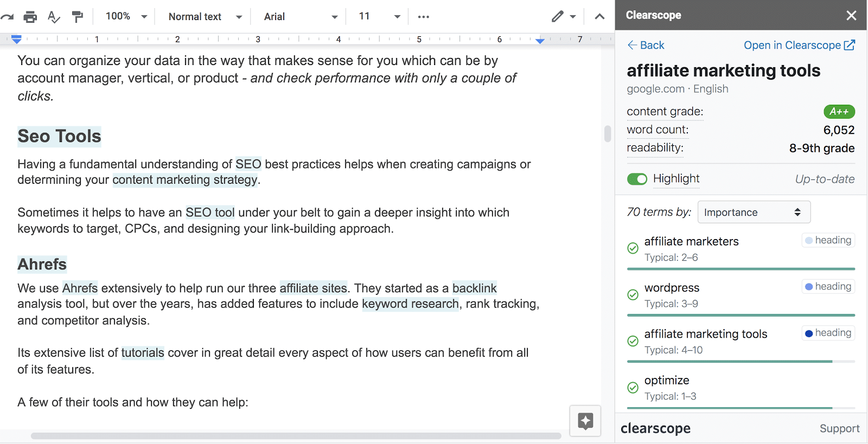Click the content grade label

pos(665,112)
